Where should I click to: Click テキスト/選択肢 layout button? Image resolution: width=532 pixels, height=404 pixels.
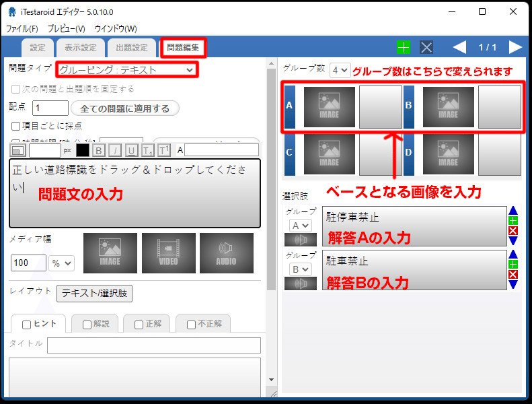94,293
